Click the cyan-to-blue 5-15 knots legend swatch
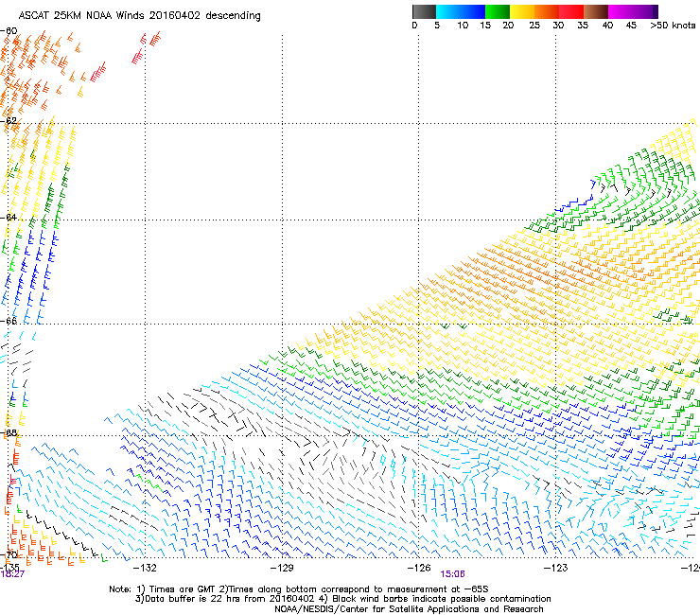The width and height of the screenshot is (700, 615). [461, 11]
